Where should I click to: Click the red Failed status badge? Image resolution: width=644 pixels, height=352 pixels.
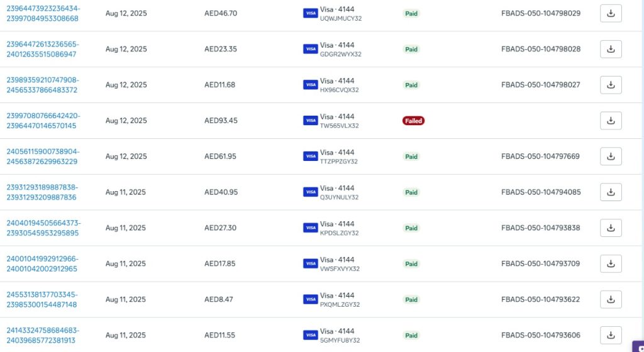pyautogui.click(x=413, y=121)
